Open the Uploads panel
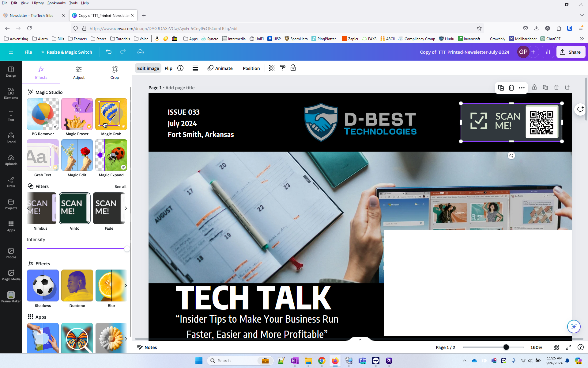 (11, 160)
